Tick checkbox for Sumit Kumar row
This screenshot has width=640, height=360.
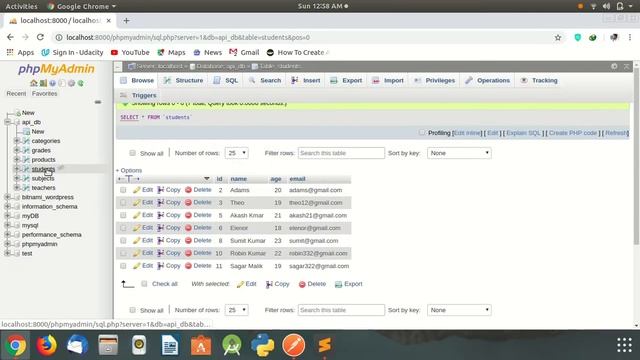(x=123, y=240)
